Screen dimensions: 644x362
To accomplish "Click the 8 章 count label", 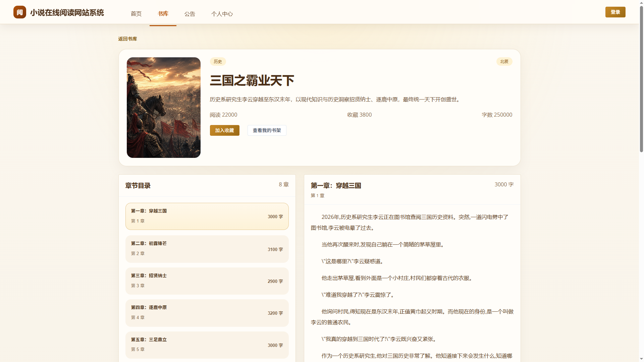I will pos(284,184).
